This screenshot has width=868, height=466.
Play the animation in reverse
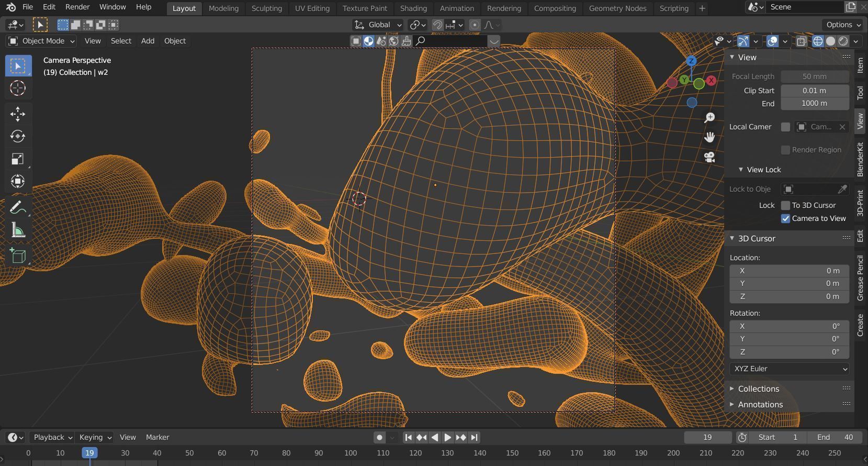pyautogui.click(x=435, y=437)
